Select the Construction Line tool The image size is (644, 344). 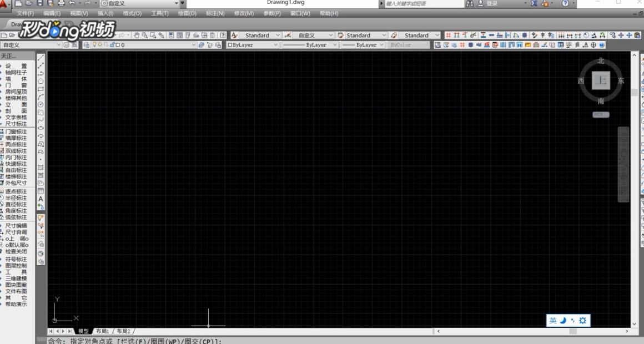tap(41, 65)
